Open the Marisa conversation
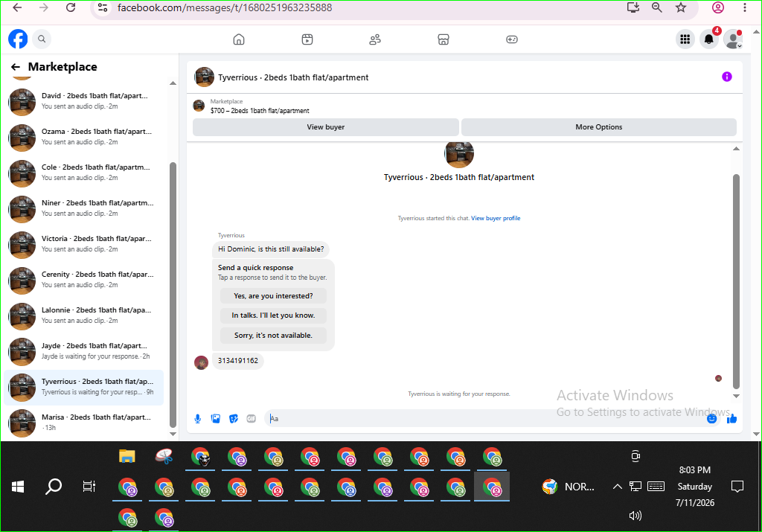 coord(83,423)
